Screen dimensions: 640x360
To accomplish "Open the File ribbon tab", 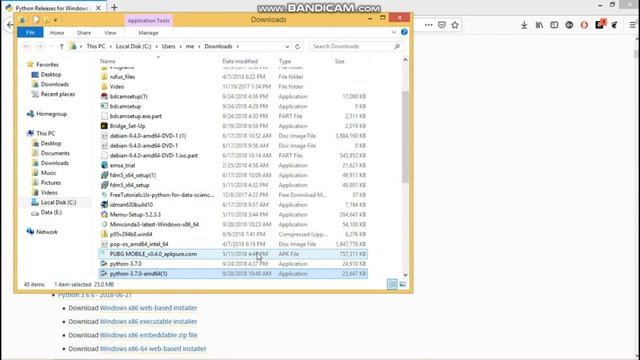I will 30,32.
